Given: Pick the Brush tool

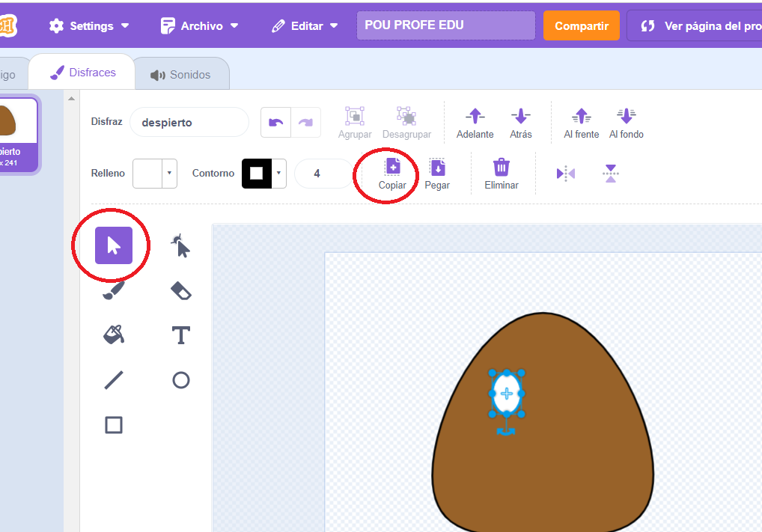Looking at the screenshot, I should click(x=114, y=291).
